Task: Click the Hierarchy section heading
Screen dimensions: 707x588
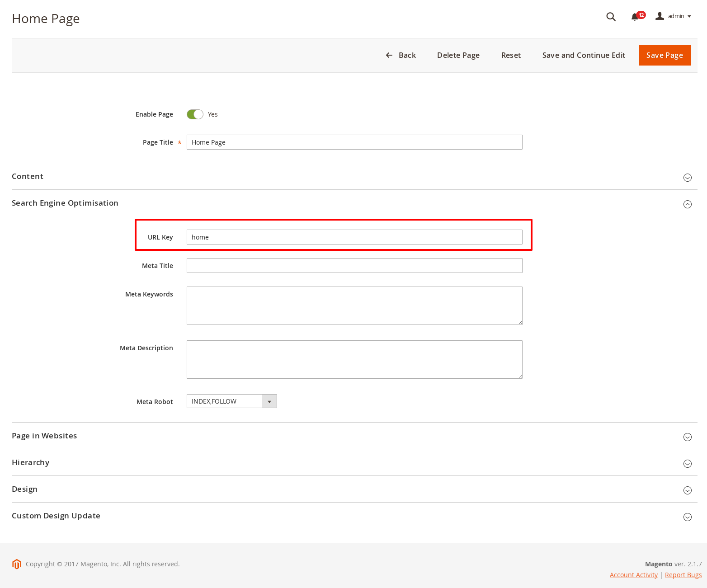Action: tap(30, 462)
